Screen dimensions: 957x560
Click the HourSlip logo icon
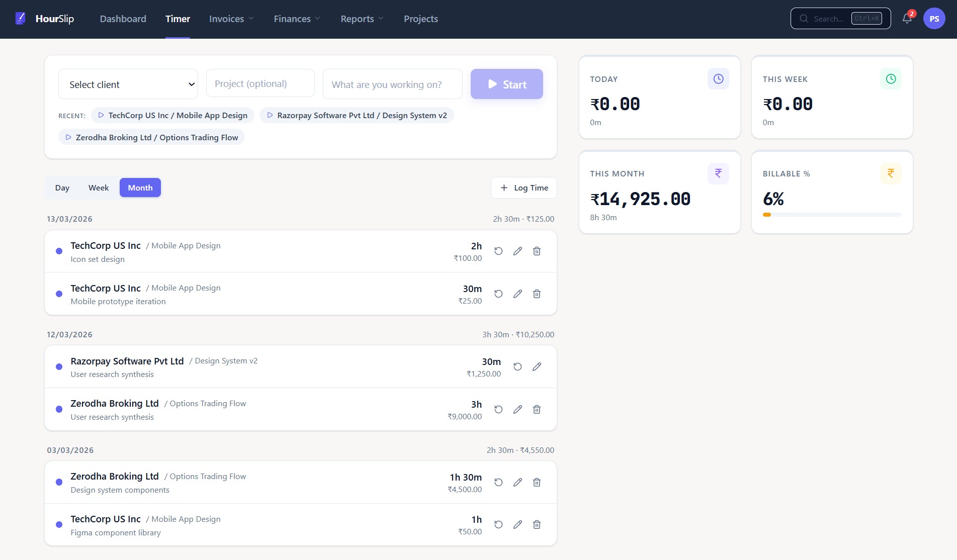(x=20, y=19)
